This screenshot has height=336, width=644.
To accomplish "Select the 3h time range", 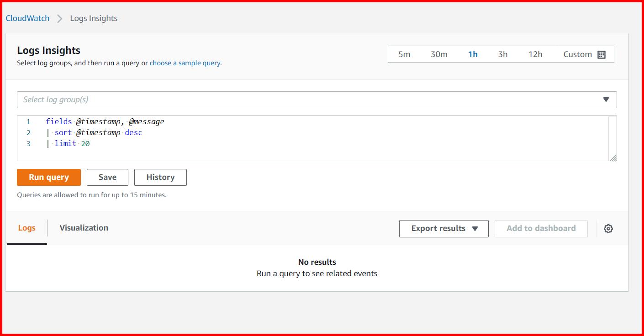I will (x=503, y=54).
